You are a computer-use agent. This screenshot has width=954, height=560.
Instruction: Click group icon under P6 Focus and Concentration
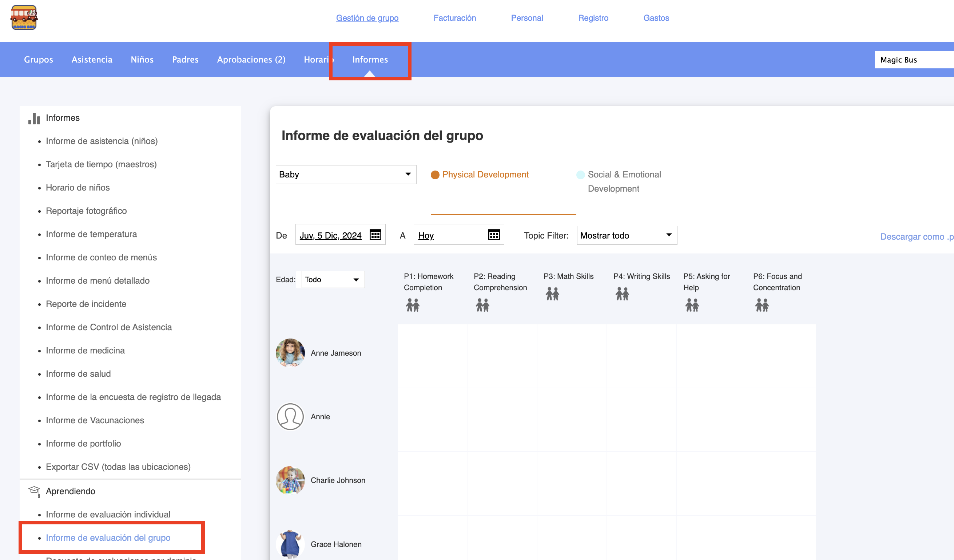[x=762, y=305]
